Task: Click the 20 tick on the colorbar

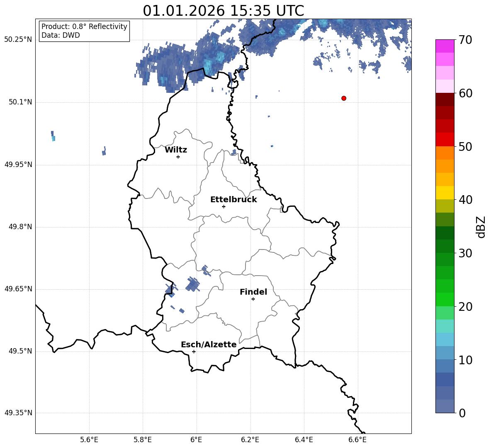Action: tap(465, 307)
